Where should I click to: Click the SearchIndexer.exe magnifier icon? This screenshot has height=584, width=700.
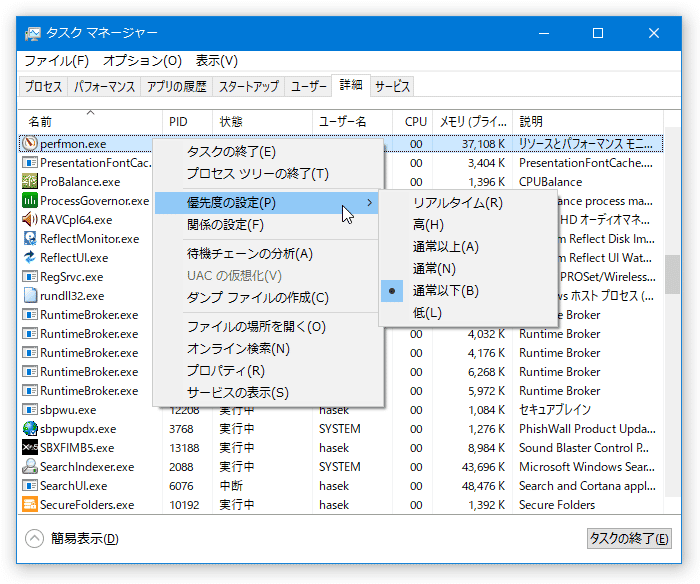[x=30, y=467]
